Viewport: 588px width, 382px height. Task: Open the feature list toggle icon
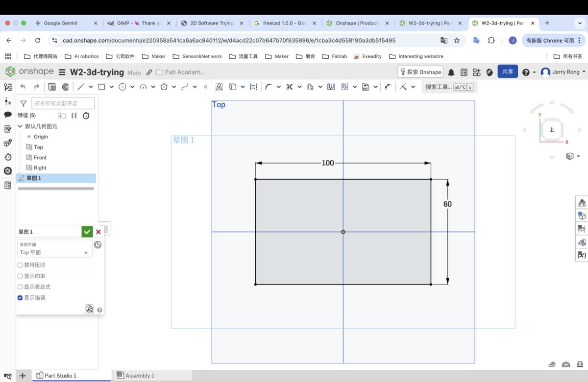point(8,87)
